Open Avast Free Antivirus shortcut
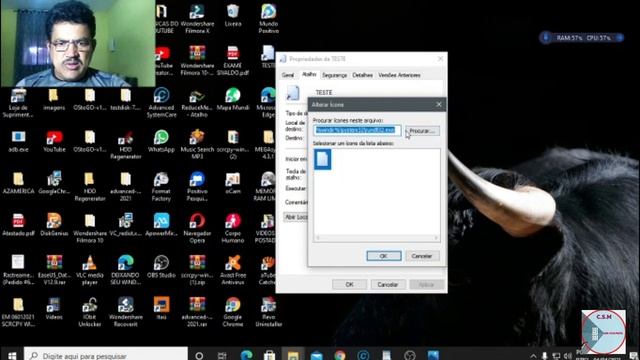640x360 pixels. (x=233, y=270)
